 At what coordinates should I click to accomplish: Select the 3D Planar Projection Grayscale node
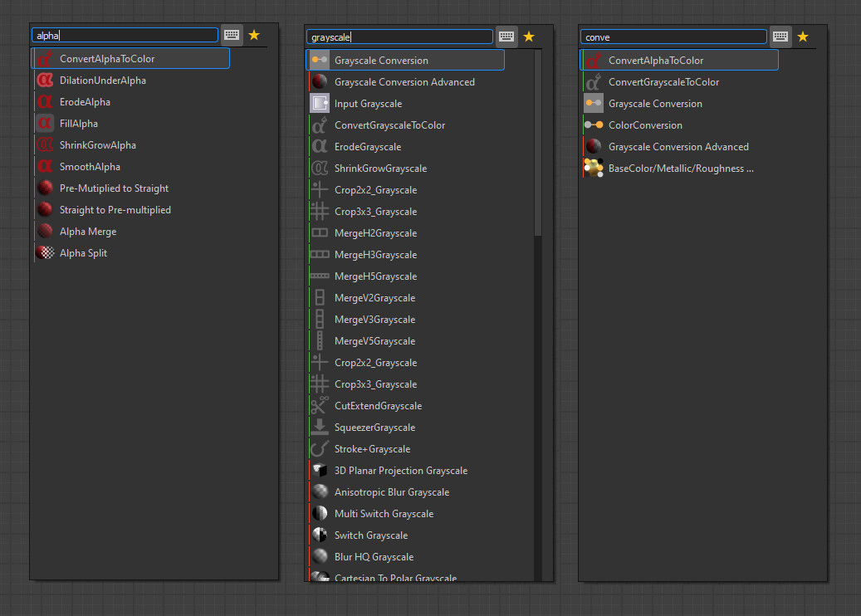[402, 470]
